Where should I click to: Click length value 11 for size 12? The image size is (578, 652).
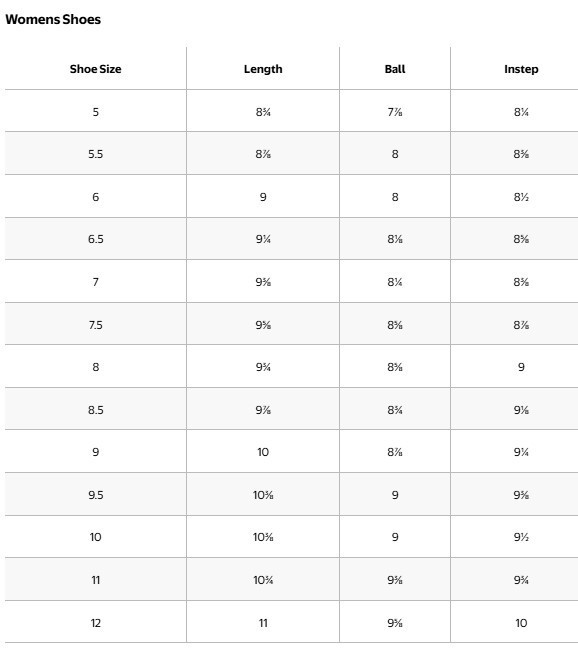point(263,623)
